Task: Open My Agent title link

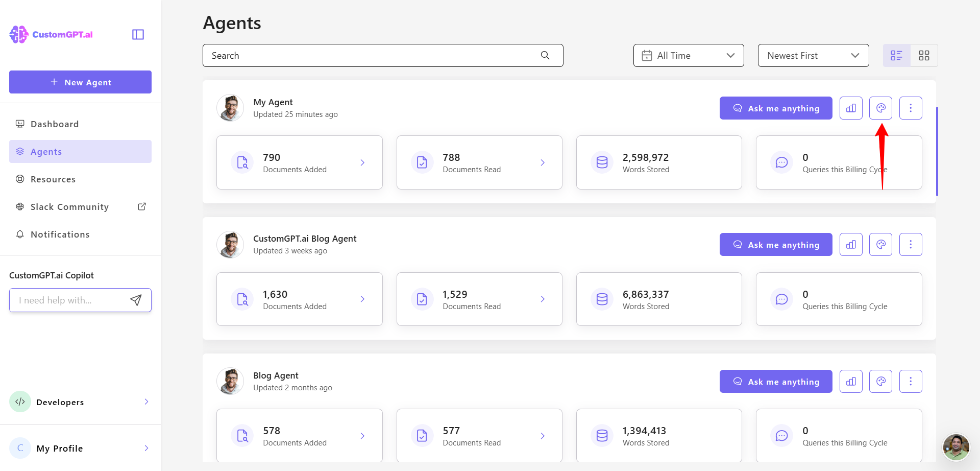Action: pyautogui.click(x=273, y=102)
